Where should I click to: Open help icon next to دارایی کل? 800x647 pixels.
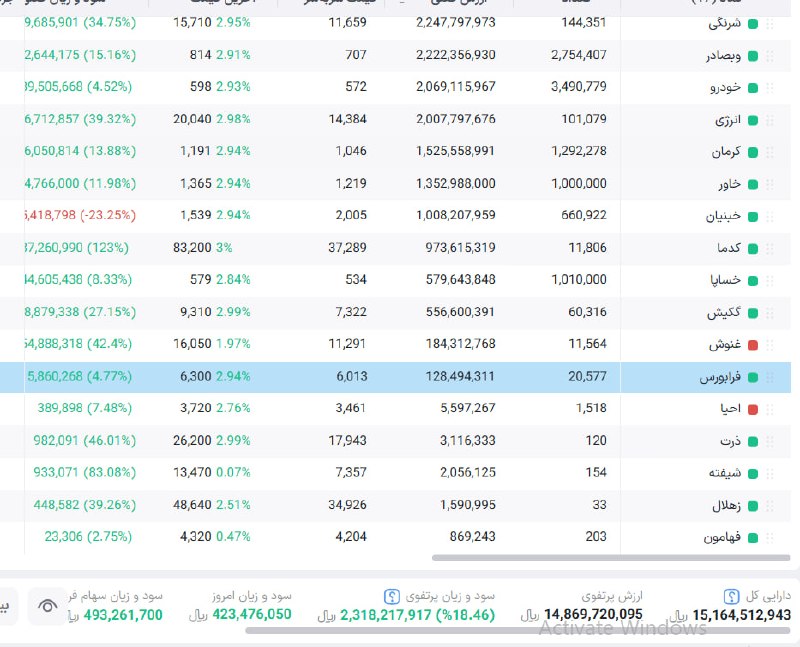731,596
